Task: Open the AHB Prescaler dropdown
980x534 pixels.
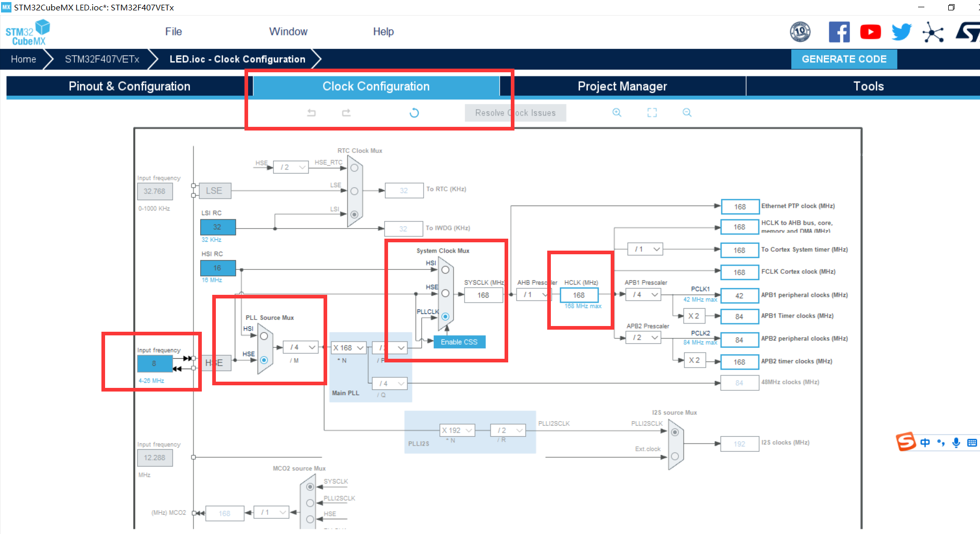Action: (534, 294)
